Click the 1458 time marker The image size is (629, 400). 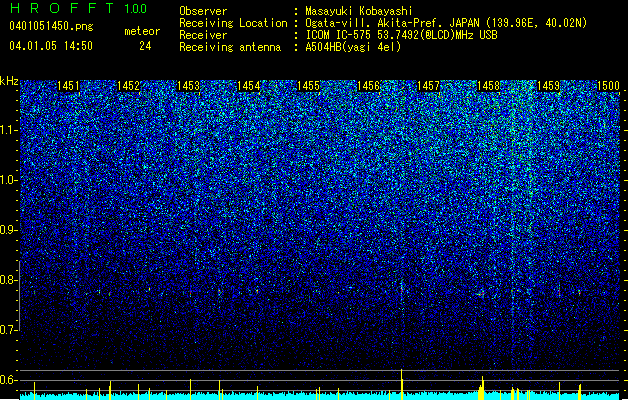489,86
